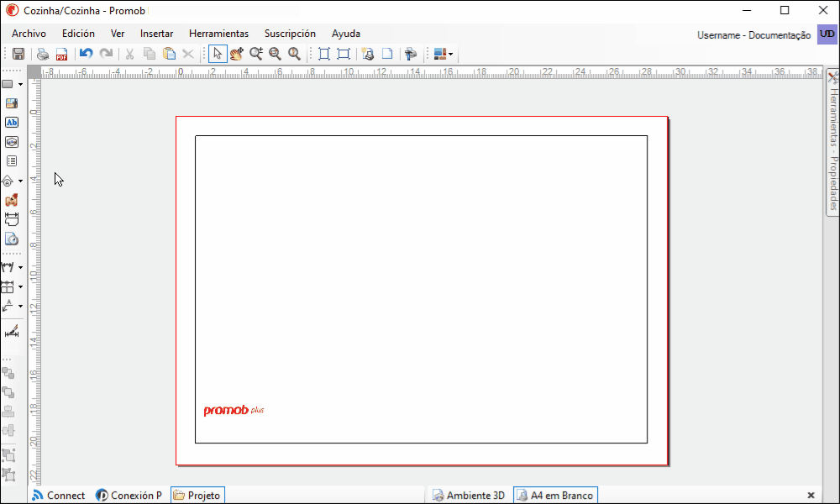Expand the rectangle shape dropdown arrow
This screenshot has width=840, height=504.
[x=20, y=85]
